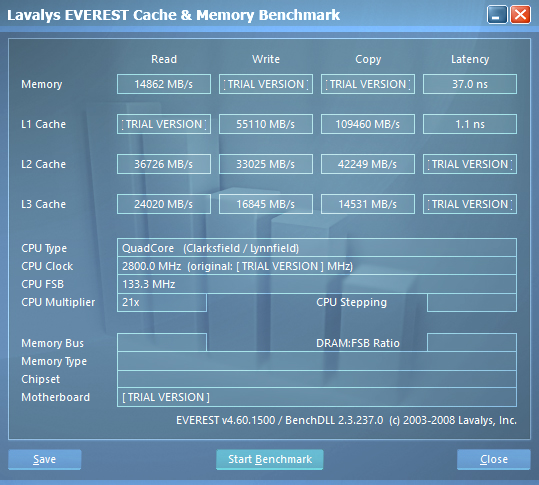Image resolution: width=539 pixels, height=485 pixels.
Task: Minimize the EVEREST benchmark window
Action: 497,15
